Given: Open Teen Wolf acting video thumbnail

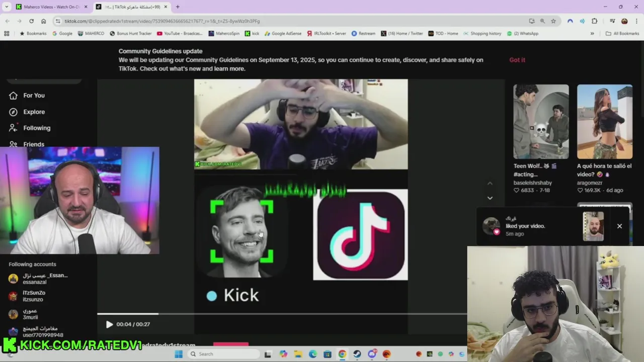Looking at the screenshot, I should click(541, 122).
